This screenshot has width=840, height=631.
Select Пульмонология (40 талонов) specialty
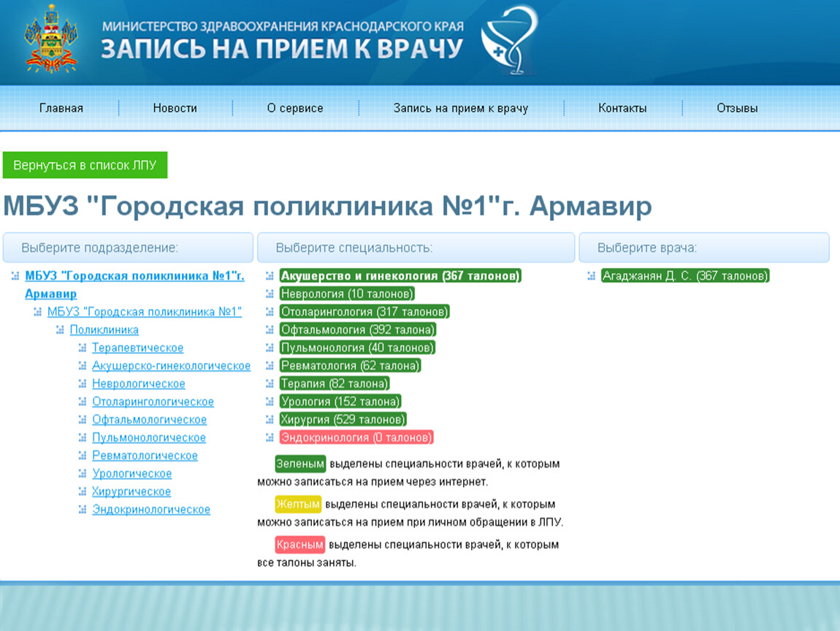357,348
